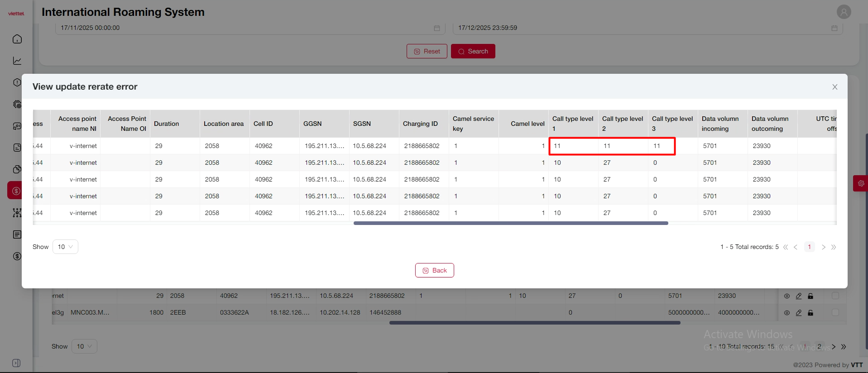Click the pencil edit icon in the 4000000000 row
This screenshot has width=868, height=373.
(x=799, y=313)
